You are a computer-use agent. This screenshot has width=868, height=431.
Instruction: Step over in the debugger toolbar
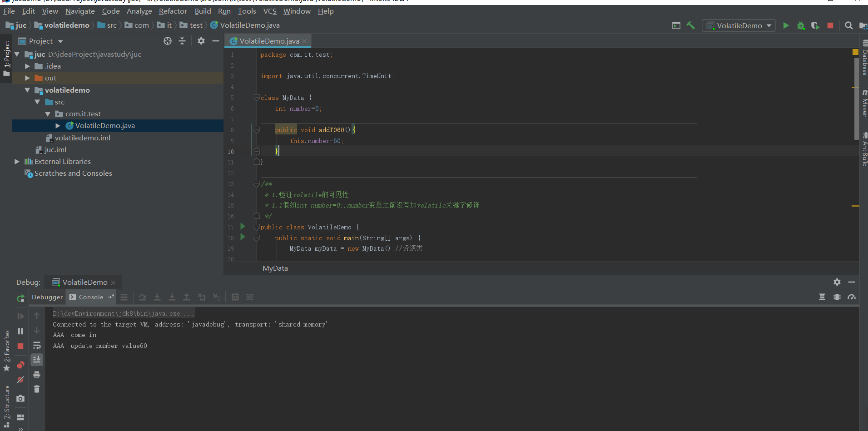tap(142, 297)
